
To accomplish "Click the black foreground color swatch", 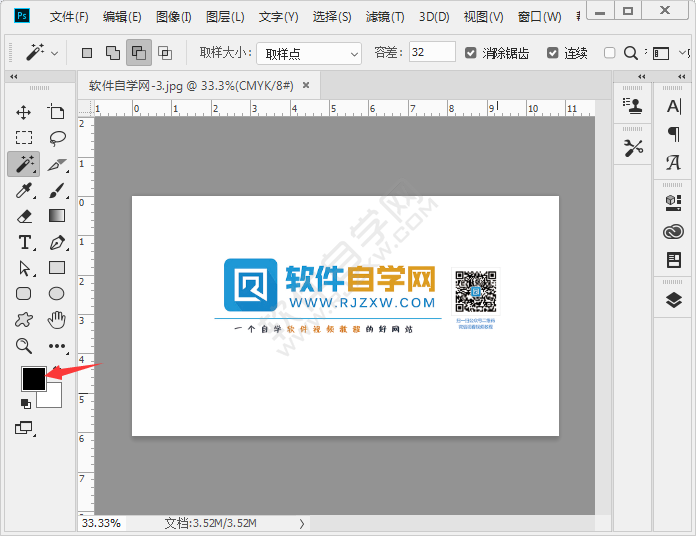I will 34,378.
